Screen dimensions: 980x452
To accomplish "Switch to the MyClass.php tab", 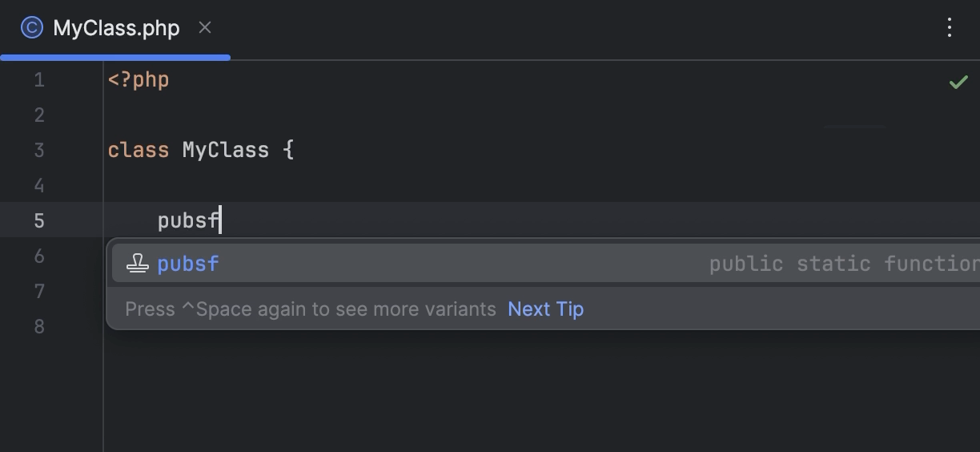I will pyautogui.click(x=116, y=28).
